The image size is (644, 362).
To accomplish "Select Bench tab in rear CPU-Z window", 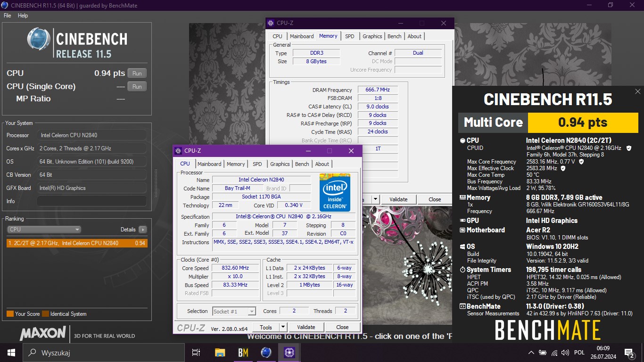I will tap(395, 36).
